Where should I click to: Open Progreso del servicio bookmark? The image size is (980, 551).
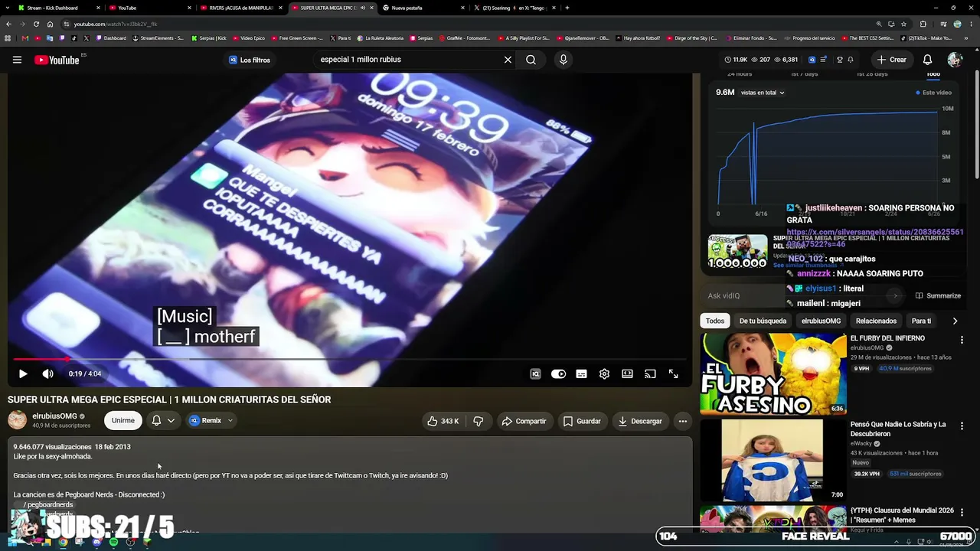pos(810,37)
